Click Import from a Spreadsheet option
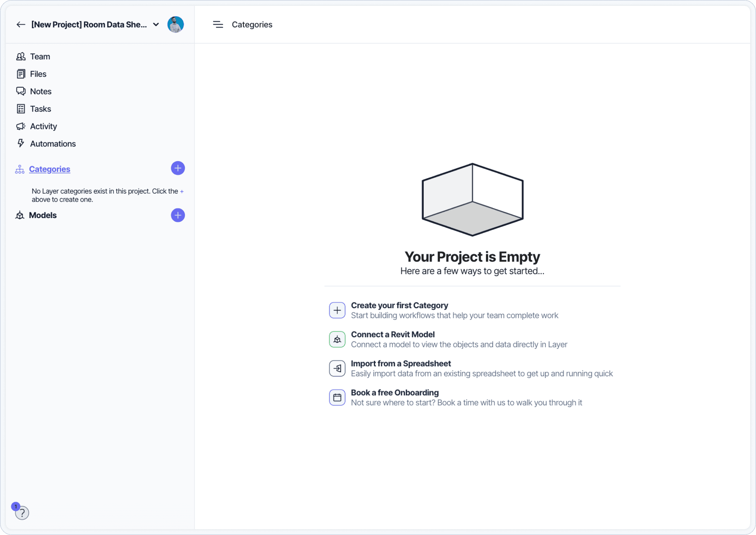The image size is (756, 535). click(401, 363)
